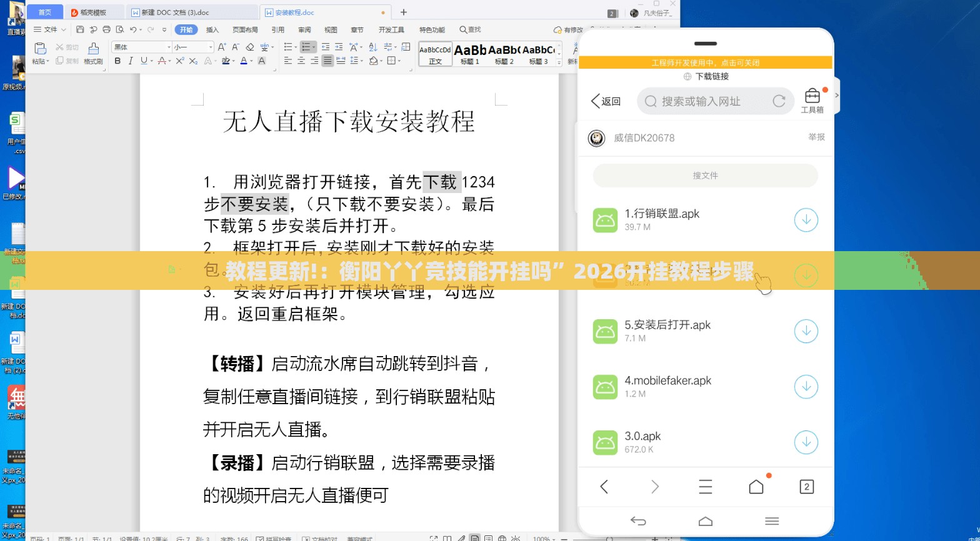Tap the 举报 report link
Viewport: 980px width, 541px height.
[x=816, y=137]
